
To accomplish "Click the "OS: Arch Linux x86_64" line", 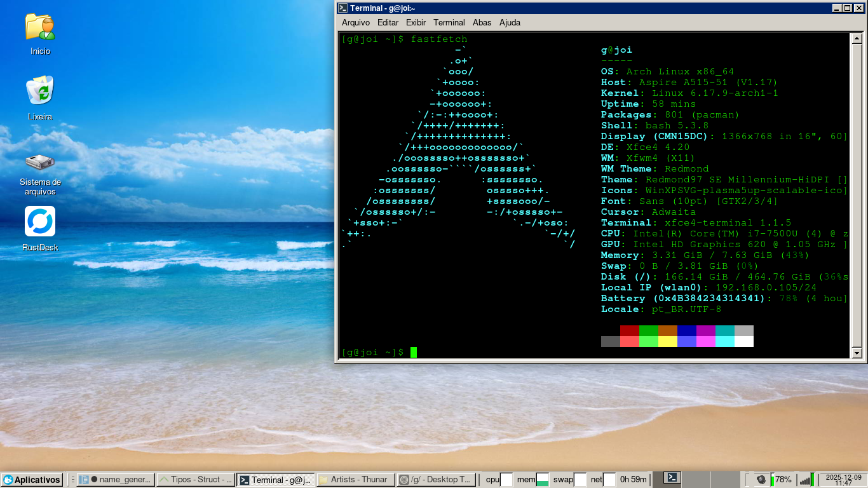I will click(x=668, y=72).
